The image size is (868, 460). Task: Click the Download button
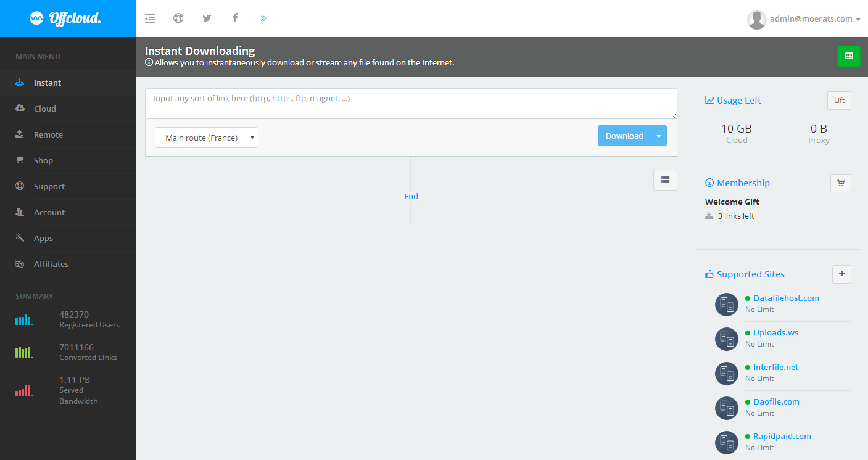624,136
